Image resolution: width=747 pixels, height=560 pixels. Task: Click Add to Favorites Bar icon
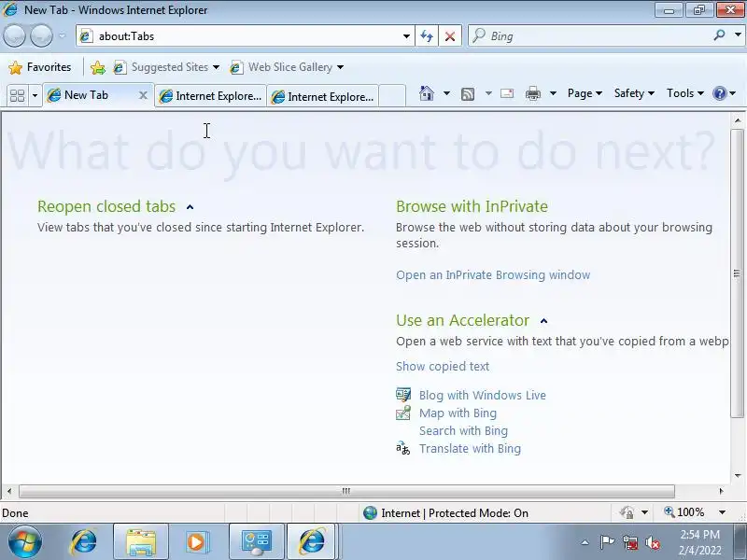point(98,67)
